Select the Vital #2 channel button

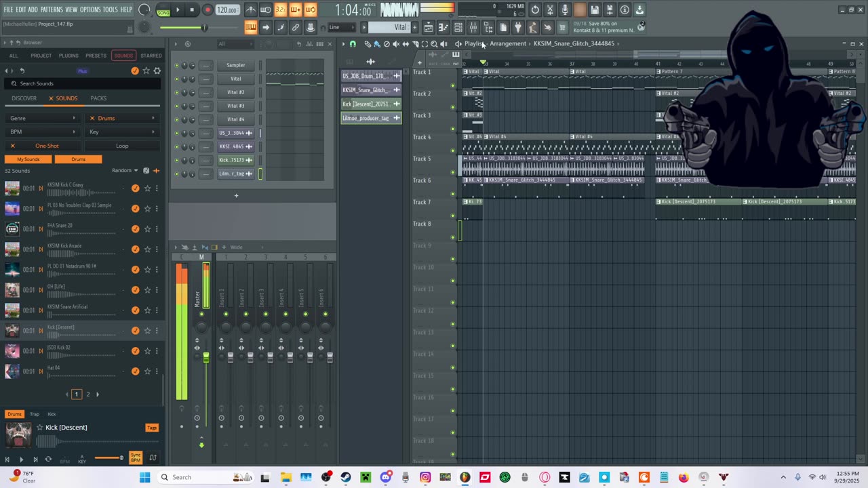point(235,92)
